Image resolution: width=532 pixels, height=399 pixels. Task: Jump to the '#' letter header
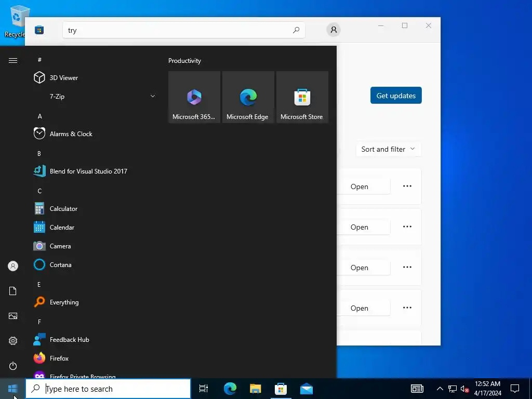tap(39, 60)
